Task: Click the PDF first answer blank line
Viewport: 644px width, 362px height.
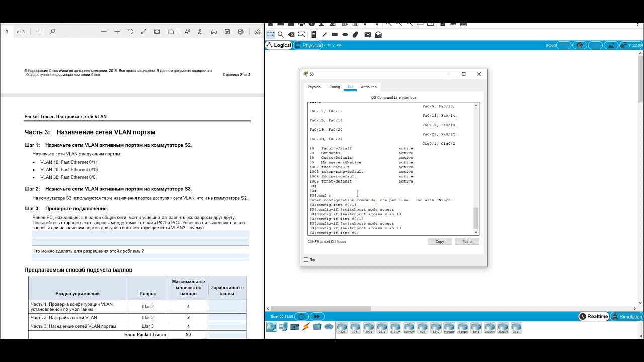Action: pyautogui.click(x=140, y=234)
